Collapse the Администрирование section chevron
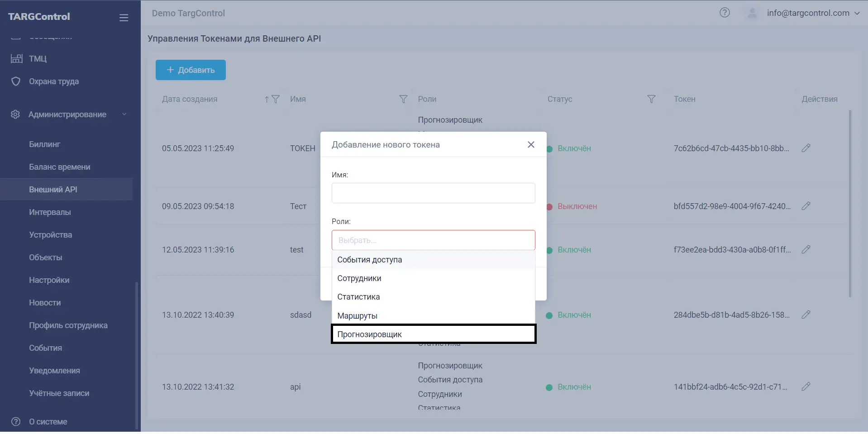This screenshot has height=434, width=868. [x=124, y=114]
